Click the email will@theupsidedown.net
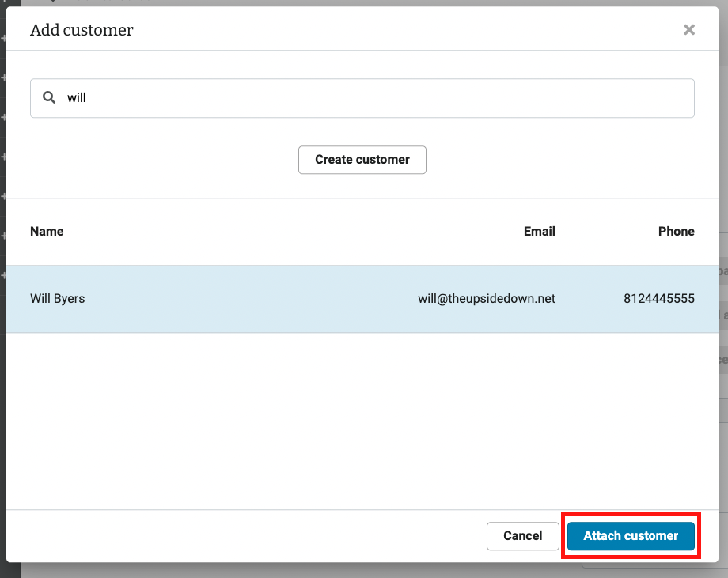The image size is (728, 578). [x=487, y=299]
